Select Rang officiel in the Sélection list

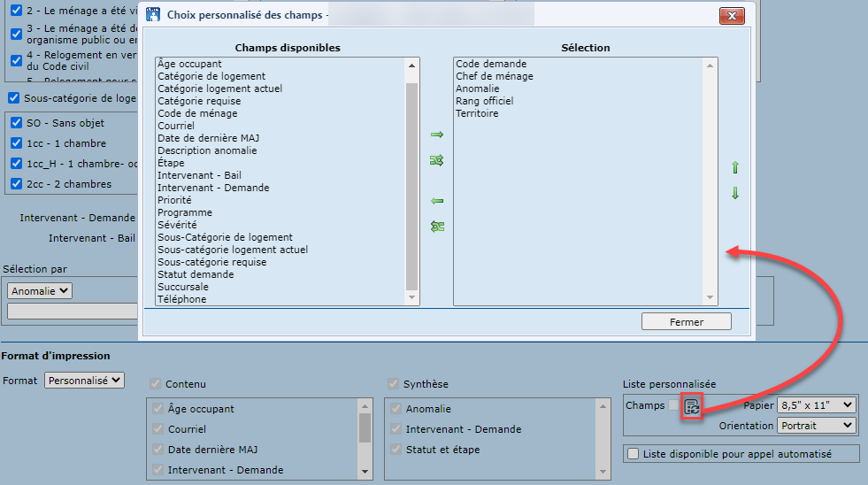484,101
